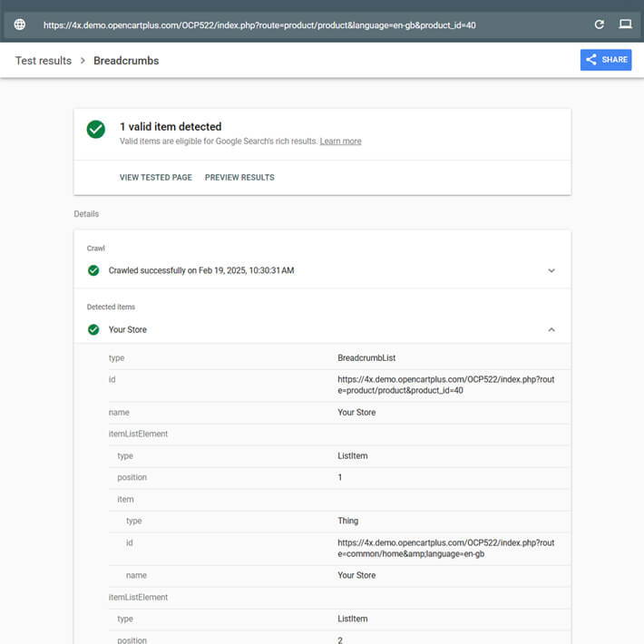Go back to Test results breadcrumb

[44, 61]
